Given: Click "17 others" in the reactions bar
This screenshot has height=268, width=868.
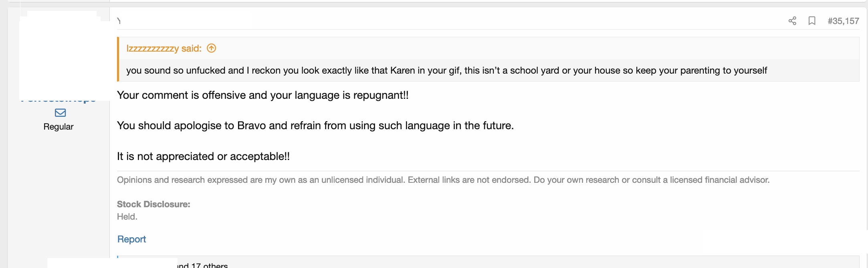Looking at the screenshot, I should tap(209, 265).
